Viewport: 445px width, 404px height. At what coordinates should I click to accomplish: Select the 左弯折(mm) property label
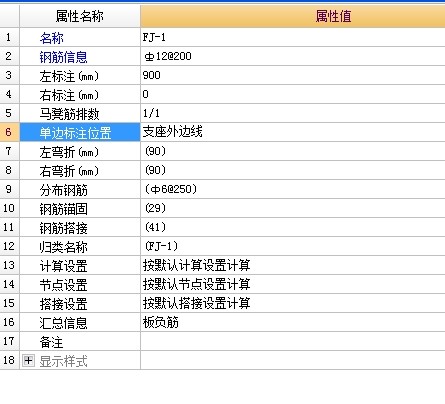[69, 152]
